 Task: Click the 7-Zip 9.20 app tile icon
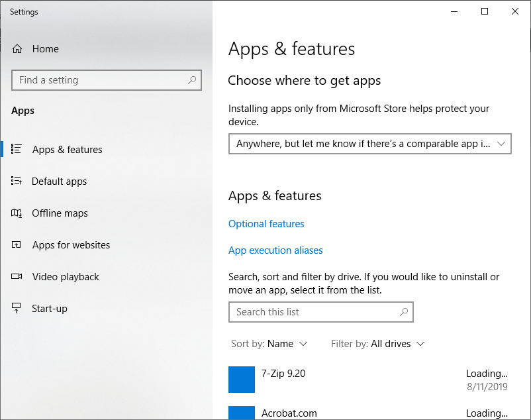242,380
